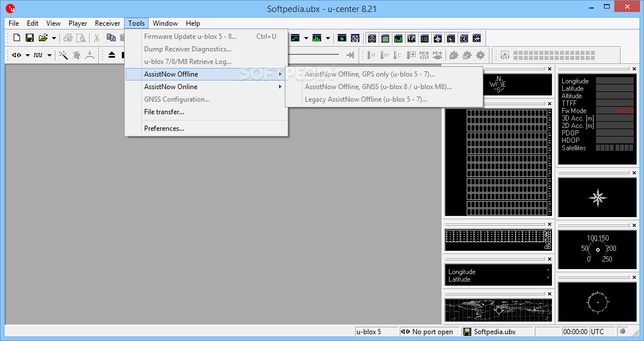
Task: Toggle the compass docking window icon
Action: pos(438,39)
